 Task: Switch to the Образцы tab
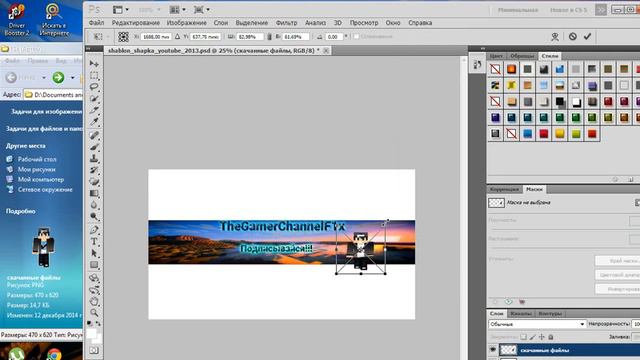click(522, 56)
